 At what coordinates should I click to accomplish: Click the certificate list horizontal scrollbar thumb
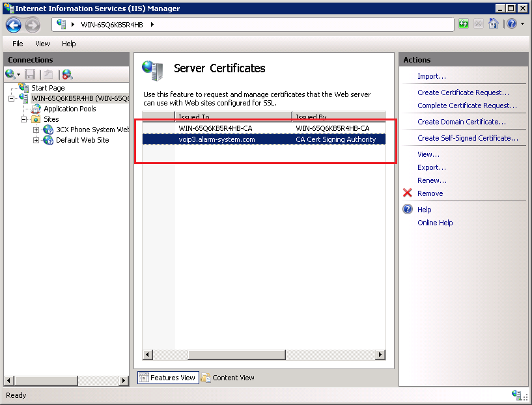coord(236,355)
